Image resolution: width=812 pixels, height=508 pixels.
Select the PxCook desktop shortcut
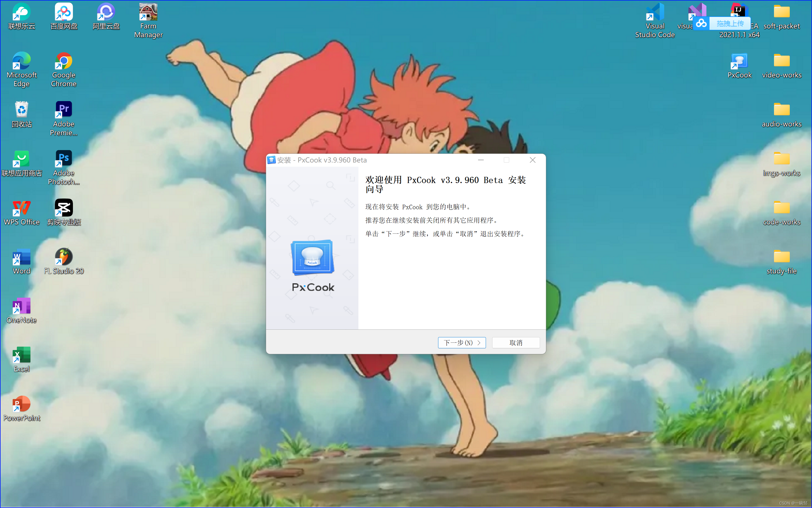[739, 66]
